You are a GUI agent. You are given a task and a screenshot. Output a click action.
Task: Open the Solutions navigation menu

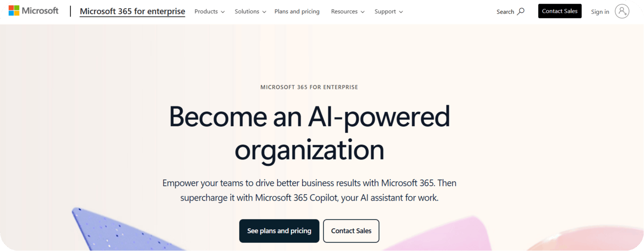[x=246, y=11]
